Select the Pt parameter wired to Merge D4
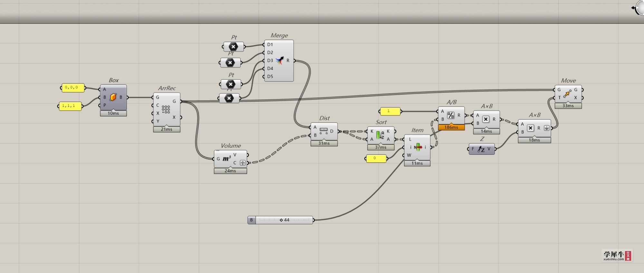Screen dimensions: 644x273 (x=229, y=98)
